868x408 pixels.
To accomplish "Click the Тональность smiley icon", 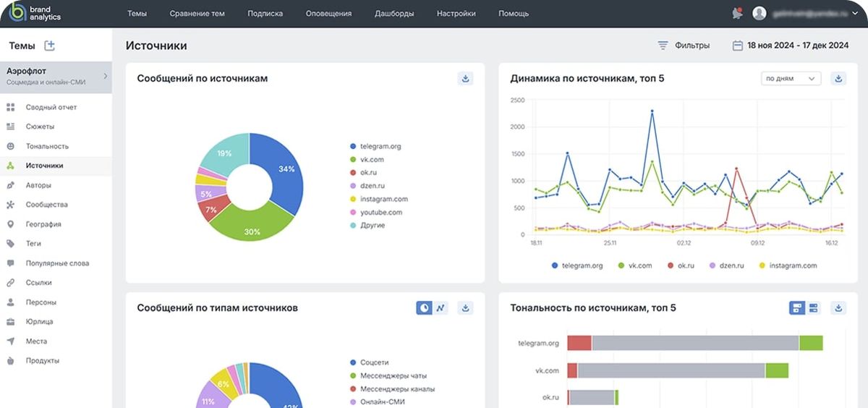I will 10,146.
